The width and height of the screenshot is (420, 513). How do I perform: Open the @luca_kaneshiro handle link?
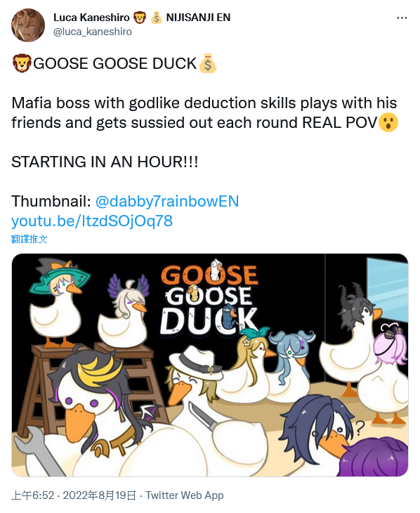[x=93, y=32]
